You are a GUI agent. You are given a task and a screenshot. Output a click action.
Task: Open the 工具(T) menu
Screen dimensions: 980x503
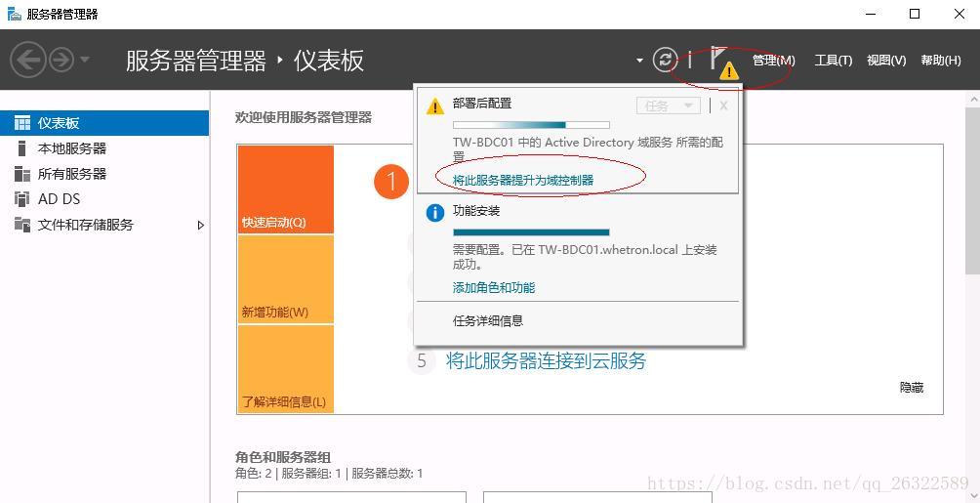click(834, 61)
